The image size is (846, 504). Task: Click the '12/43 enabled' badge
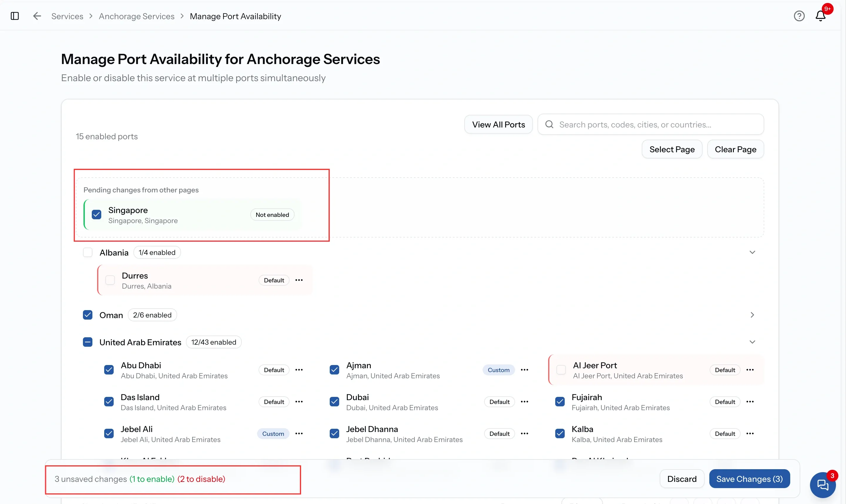[214, 342]
